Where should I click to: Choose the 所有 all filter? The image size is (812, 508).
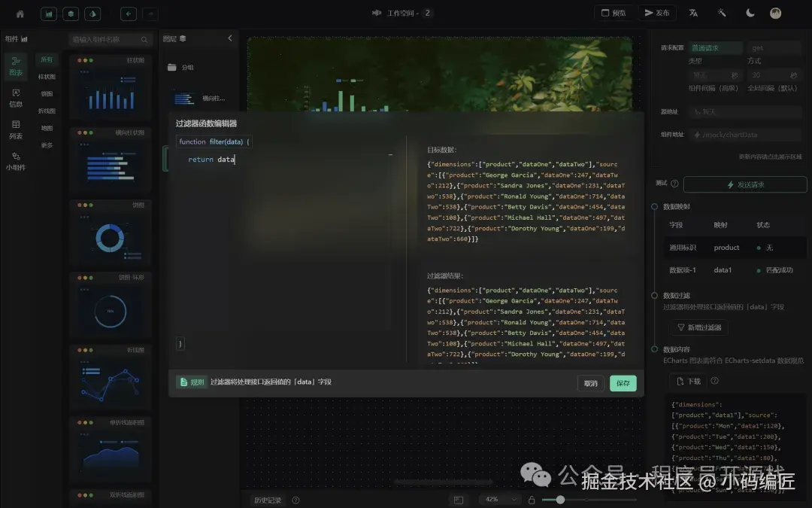pos(47,59)
